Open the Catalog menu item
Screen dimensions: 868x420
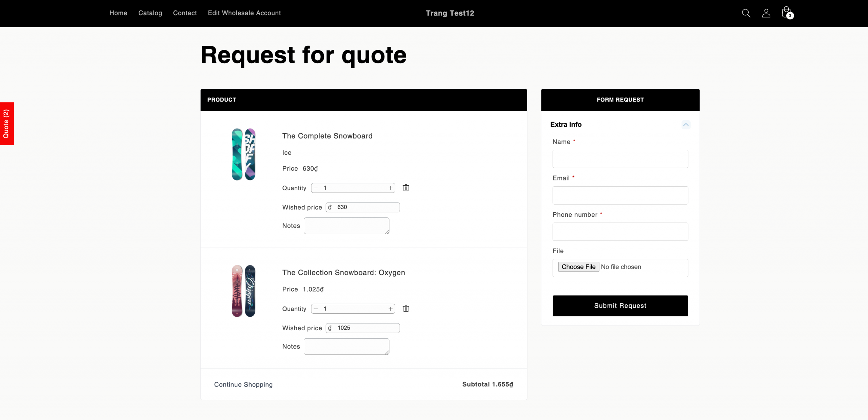pyautogui.click(x=150, y=13)
